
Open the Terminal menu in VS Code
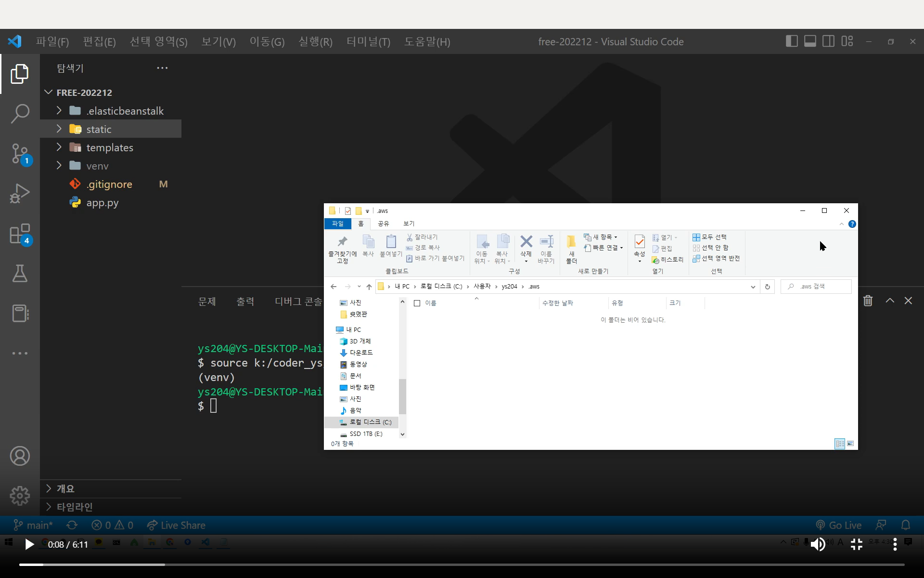point(368,41)
